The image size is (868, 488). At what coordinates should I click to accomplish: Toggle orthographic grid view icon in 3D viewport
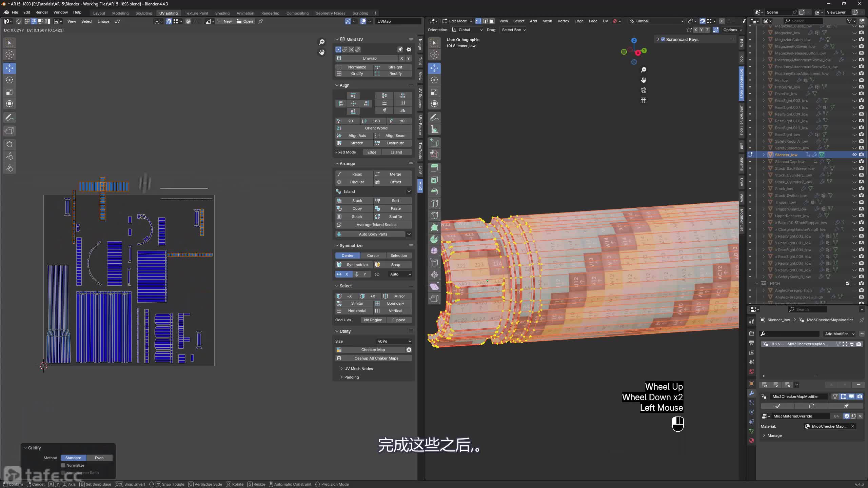click(644, 100)
